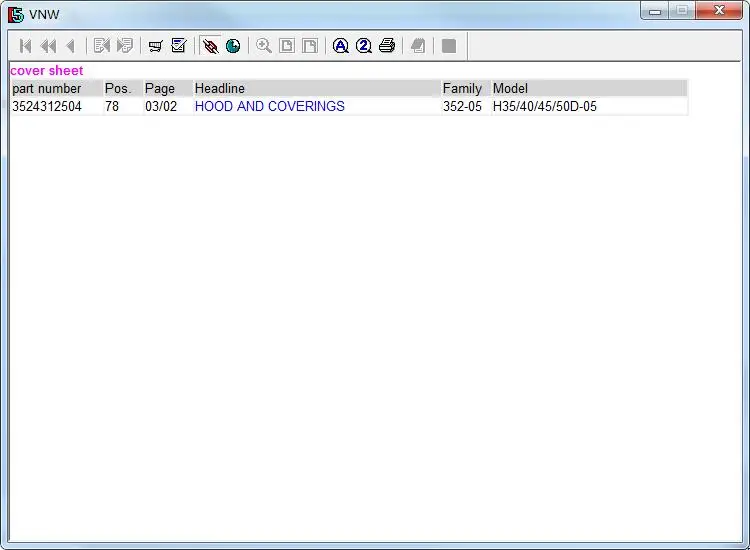The height and width of the screenshot is (550, 750).
Task: Click the 'part number' column header
Action: (x=57, y=88)
